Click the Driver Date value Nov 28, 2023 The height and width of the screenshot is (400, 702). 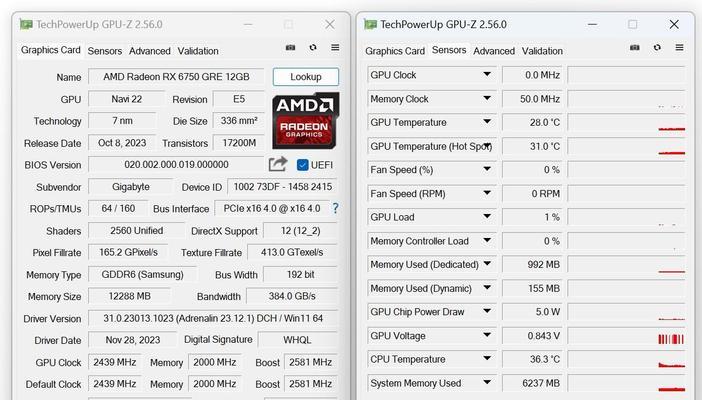(133, 340)
